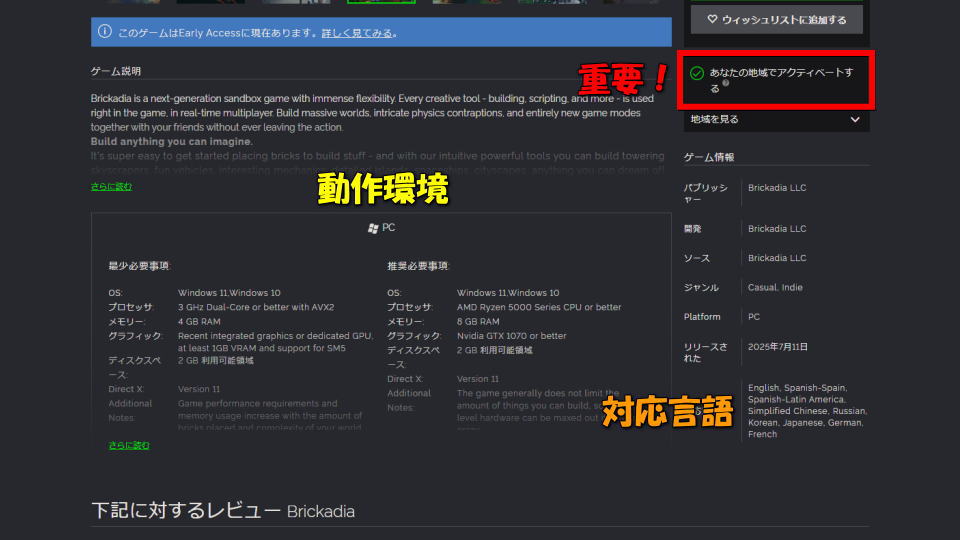Click release date 2025年7月11日

point(778,347)
